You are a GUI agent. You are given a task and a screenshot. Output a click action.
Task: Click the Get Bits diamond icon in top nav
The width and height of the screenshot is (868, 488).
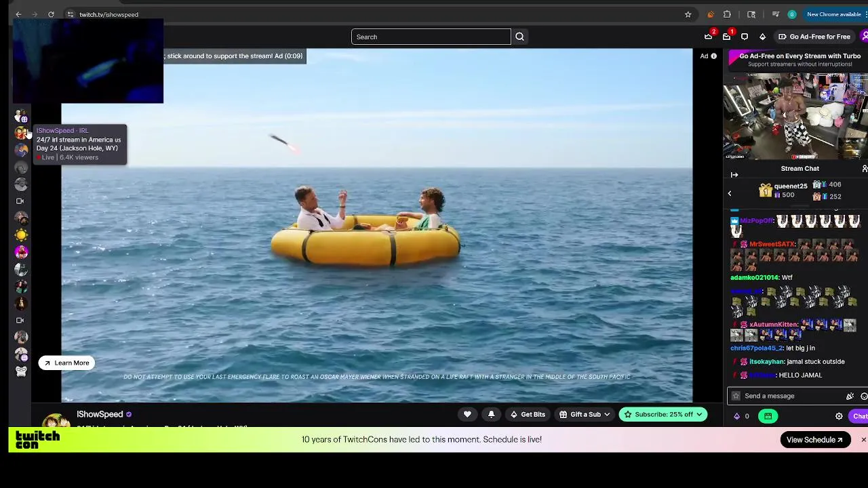[x=762, y=37]
